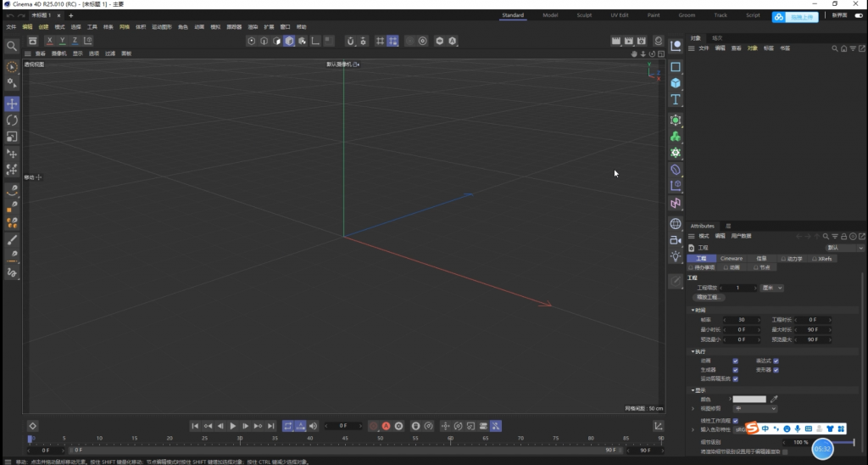
Task: Open the 文件 menu in main menu bar
Action: 11,26
